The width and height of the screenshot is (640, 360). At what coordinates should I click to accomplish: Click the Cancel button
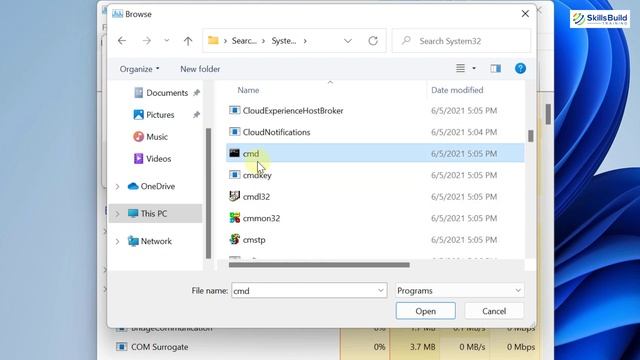(494, 311)
